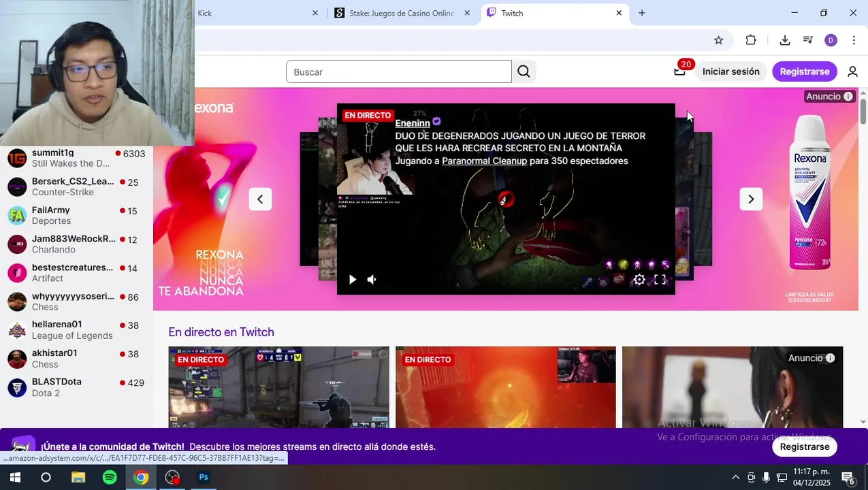Screen dimensions: 868x490
Task: Click Iniciar sesión button
Action: tap(730, 71)
